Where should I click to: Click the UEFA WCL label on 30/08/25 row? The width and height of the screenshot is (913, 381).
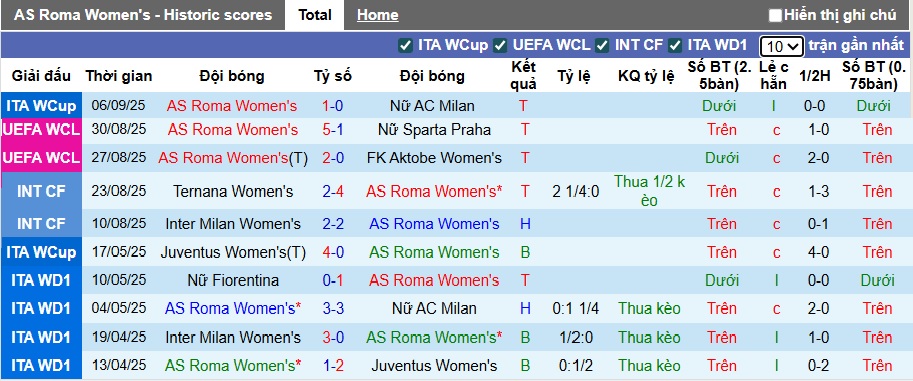pos(41,129)
